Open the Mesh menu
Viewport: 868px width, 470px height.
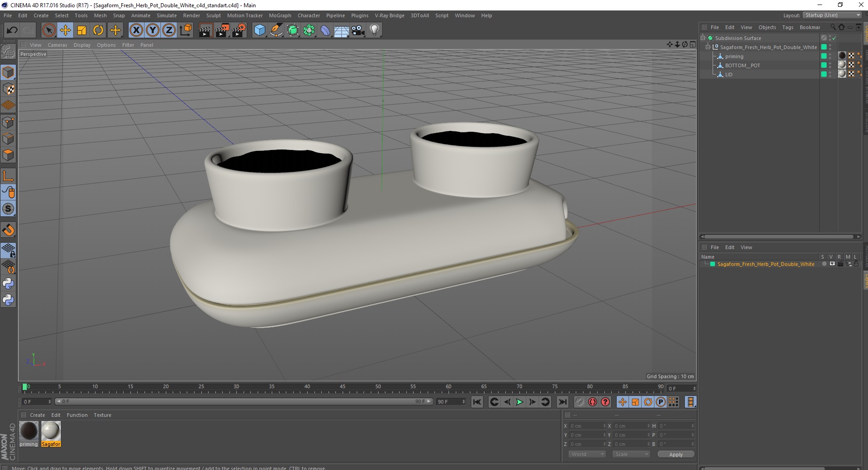click(100, 15)
